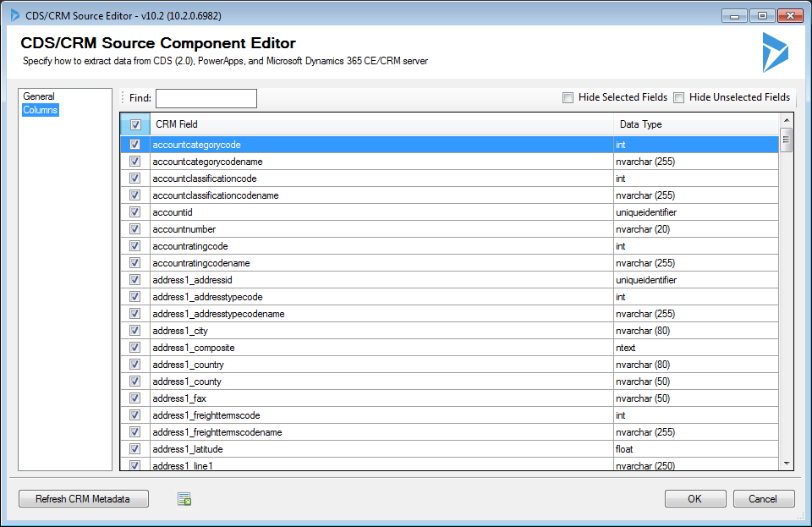Uncheck the accountid checkbox
This screenshot has height=527, width=812.
pos(134,212)
